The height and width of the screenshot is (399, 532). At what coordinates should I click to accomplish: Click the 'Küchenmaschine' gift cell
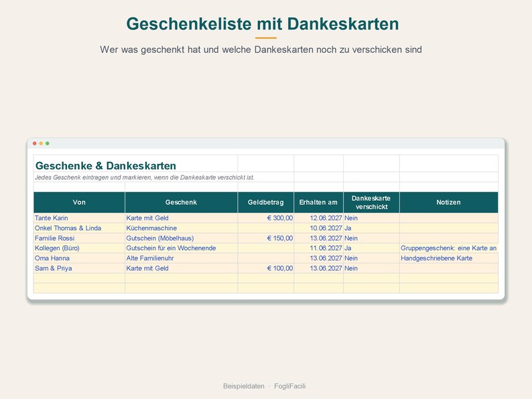click(x=181, y=228)
